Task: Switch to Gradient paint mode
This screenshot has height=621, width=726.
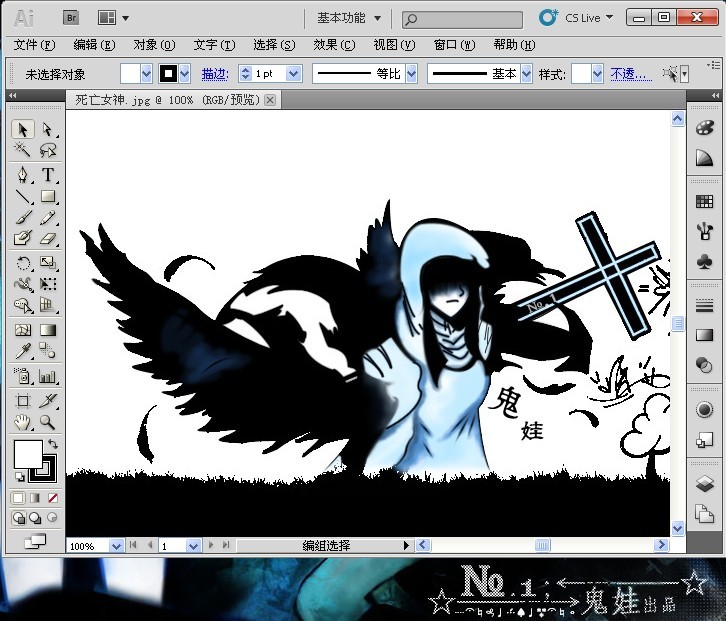Action: click(x=35, y=497)
